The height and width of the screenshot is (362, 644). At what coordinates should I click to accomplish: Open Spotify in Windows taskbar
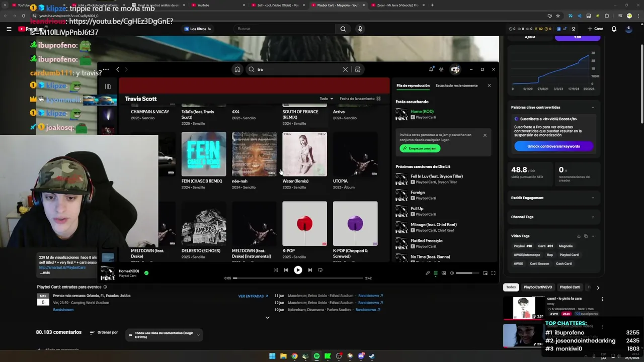pos(316,356)
